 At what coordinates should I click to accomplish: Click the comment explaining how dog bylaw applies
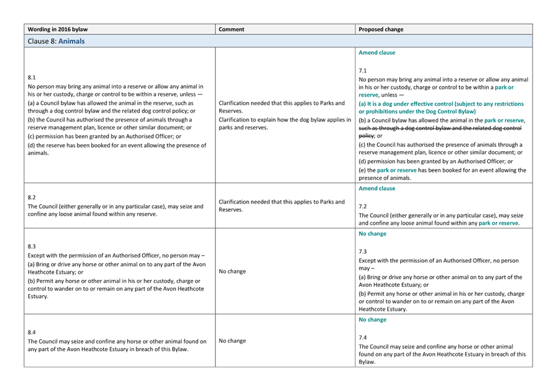pos(285,123)
